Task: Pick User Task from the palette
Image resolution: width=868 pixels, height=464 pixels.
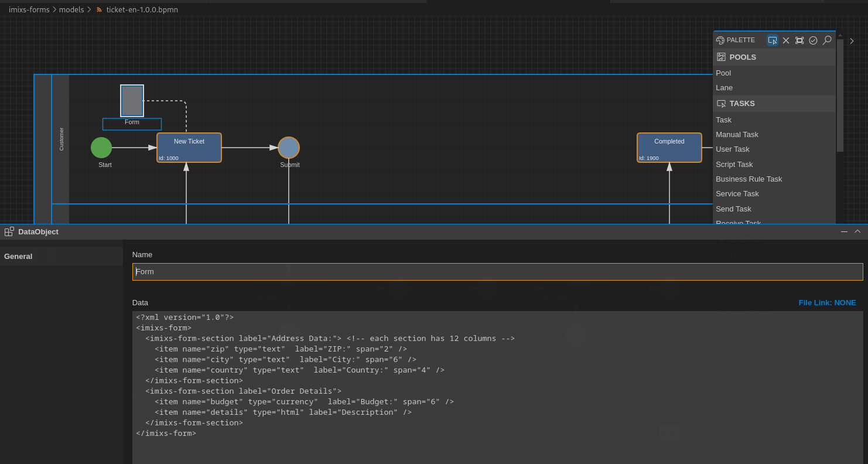Action: click(x=732, y=149)
